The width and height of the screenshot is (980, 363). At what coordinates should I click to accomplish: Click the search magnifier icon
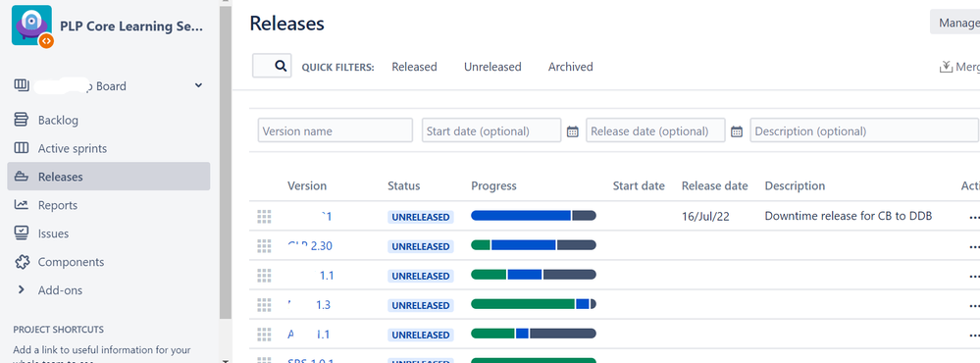[282, 66]
